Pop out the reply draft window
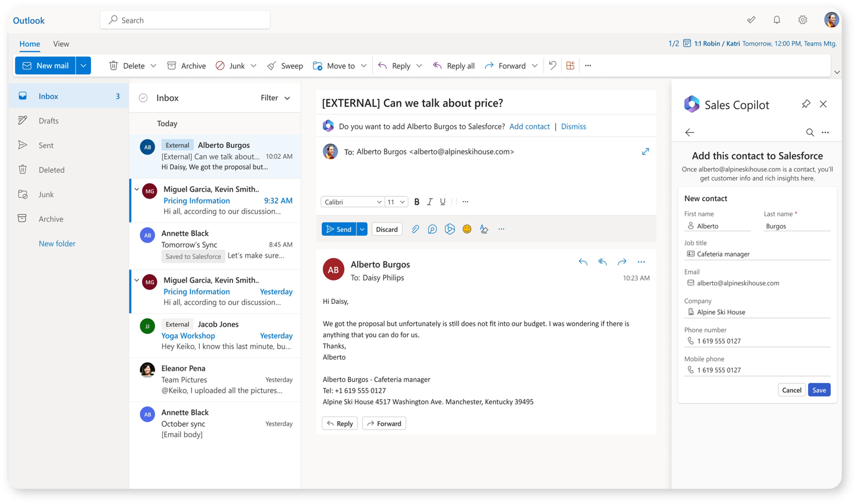Viewport: 857px width, 504px height. click(645, 152)
